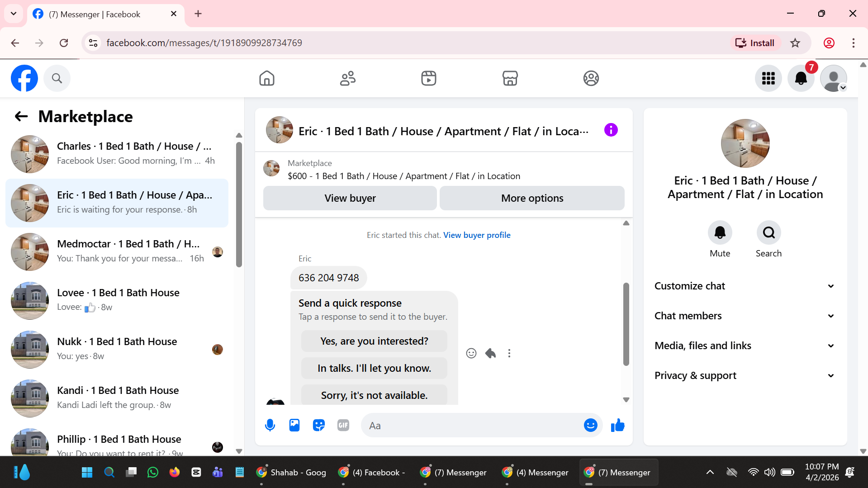Click the conversation list scrollbar

(x=239, y=204)
